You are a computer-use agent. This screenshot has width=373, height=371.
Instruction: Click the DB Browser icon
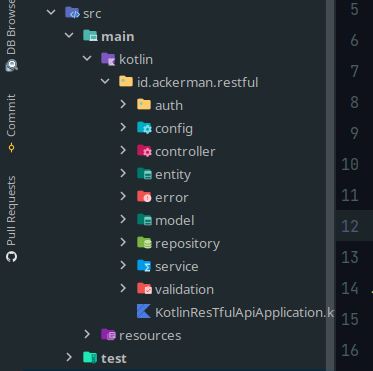tap(11, 65)
